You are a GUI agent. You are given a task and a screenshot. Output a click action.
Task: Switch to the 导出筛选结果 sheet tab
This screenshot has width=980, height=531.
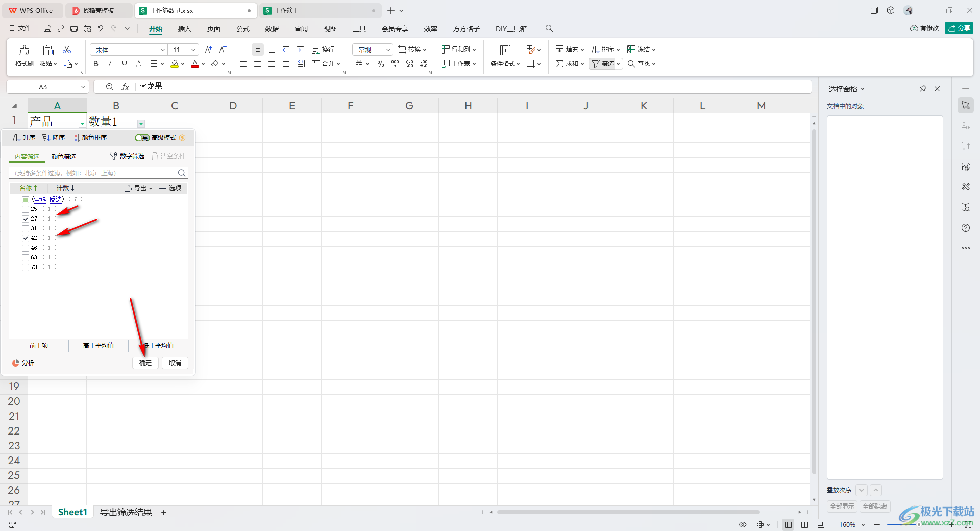(126, 512)
